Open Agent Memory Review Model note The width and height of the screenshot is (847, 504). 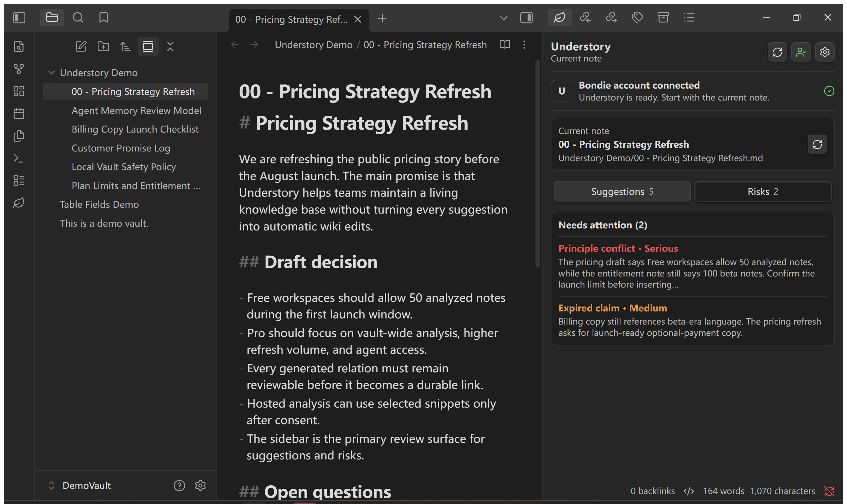136,110
